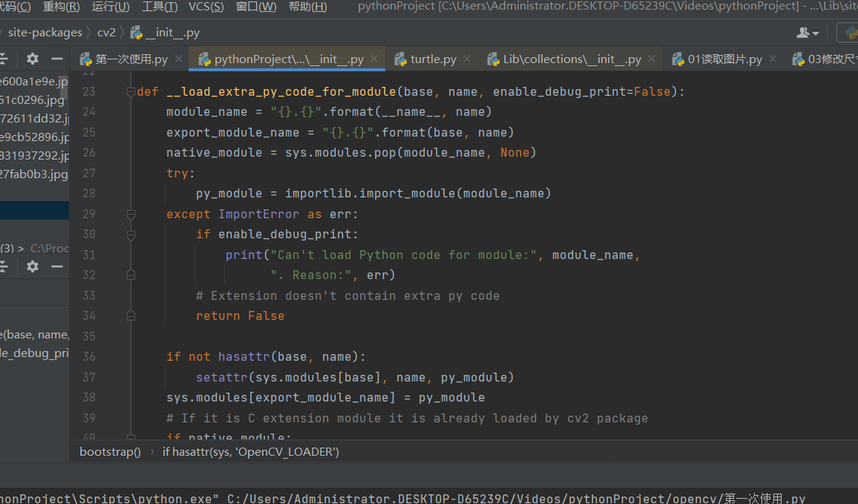
Task: Click Python file icon on 第一次使用.py tab
Action: click(86, 59)
